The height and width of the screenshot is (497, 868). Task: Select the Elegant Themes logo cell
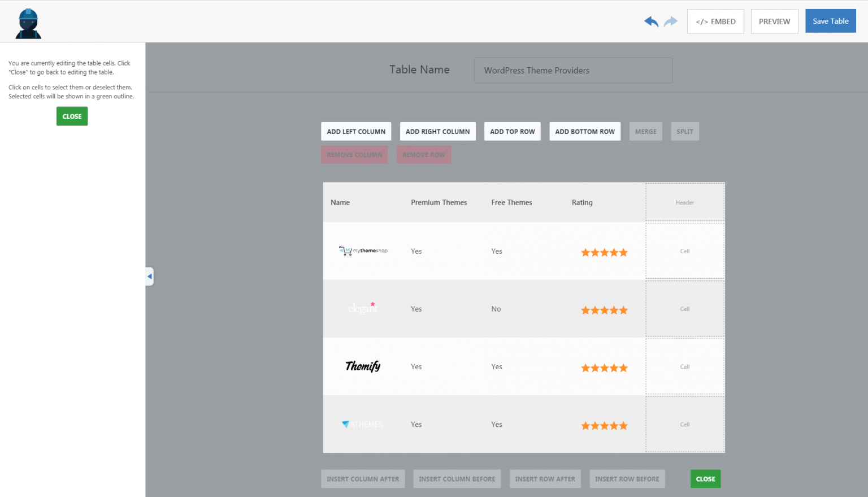[363, 309]
